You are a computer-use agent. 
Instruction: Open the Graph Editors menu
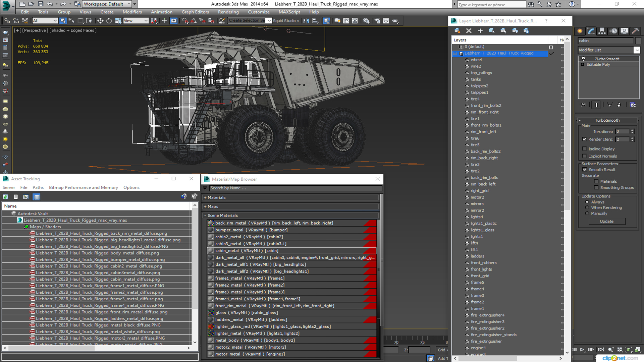click(195, 12)
